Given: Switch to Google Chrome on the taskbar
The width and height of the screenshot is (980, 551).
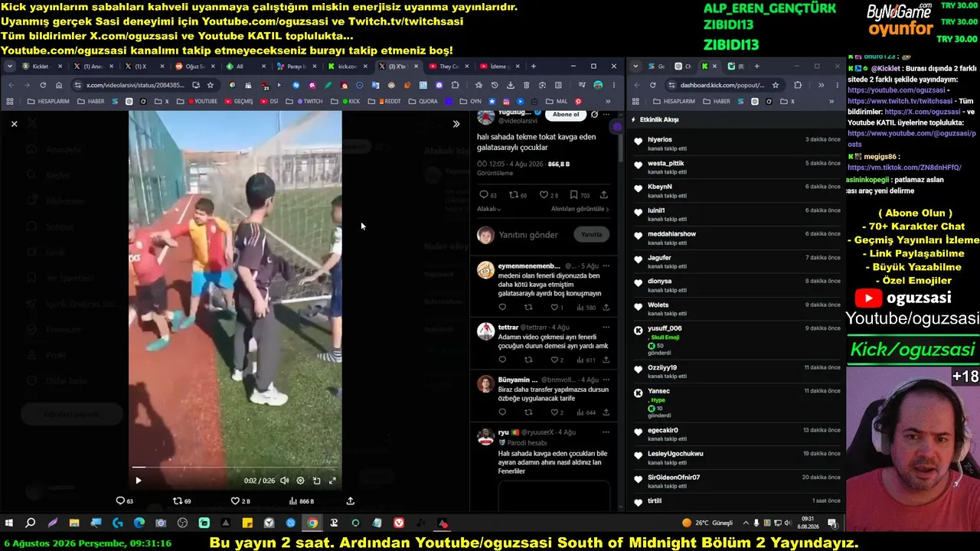Looking at the screenshot, I should [312, 523].
